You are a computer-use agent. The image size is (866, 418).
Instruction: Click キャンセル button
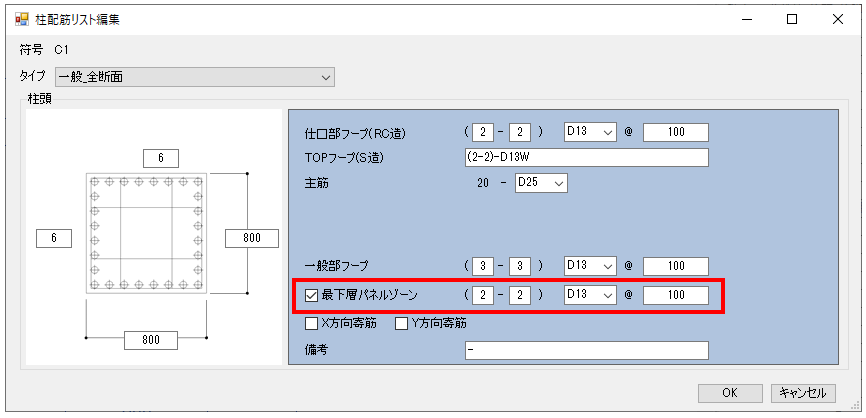(x=803, y=393)
